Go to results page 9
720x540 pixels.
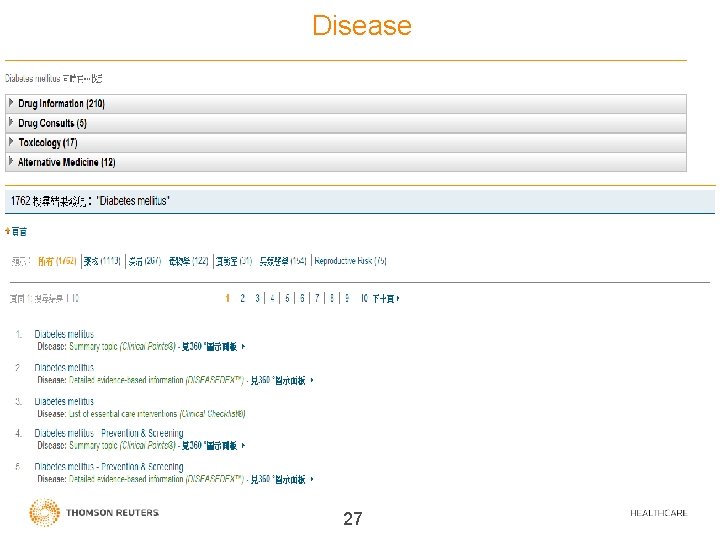tap(347, 298)
